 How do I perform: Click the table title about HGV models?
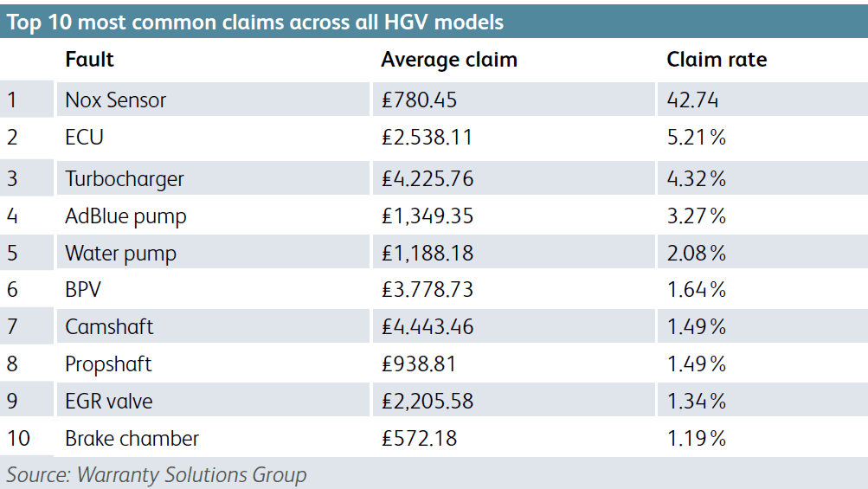pos(255,21)
